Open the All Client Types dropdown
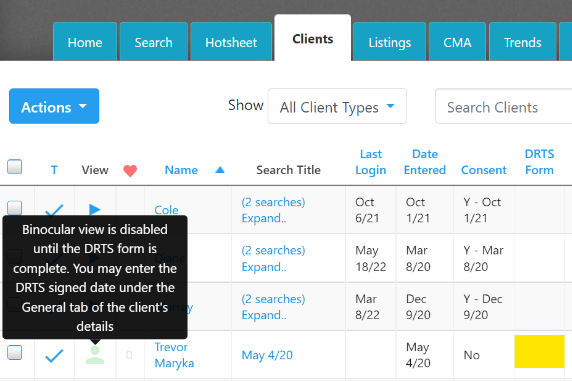This screenshot has width=572, height=381. pos(337,106)
